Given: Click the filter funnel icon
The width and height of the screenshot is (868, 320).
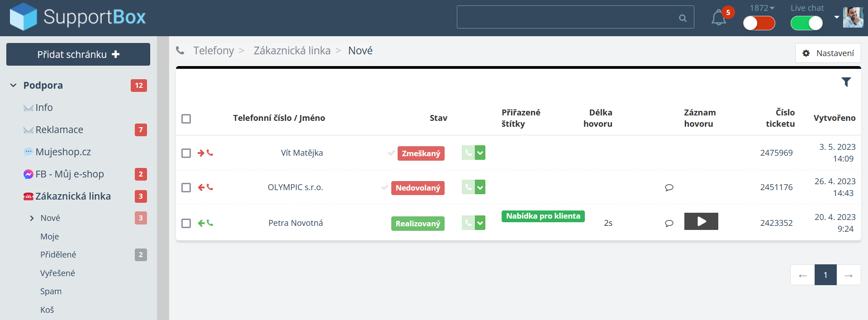Looking at the screenshot, I should pos(846,82).
